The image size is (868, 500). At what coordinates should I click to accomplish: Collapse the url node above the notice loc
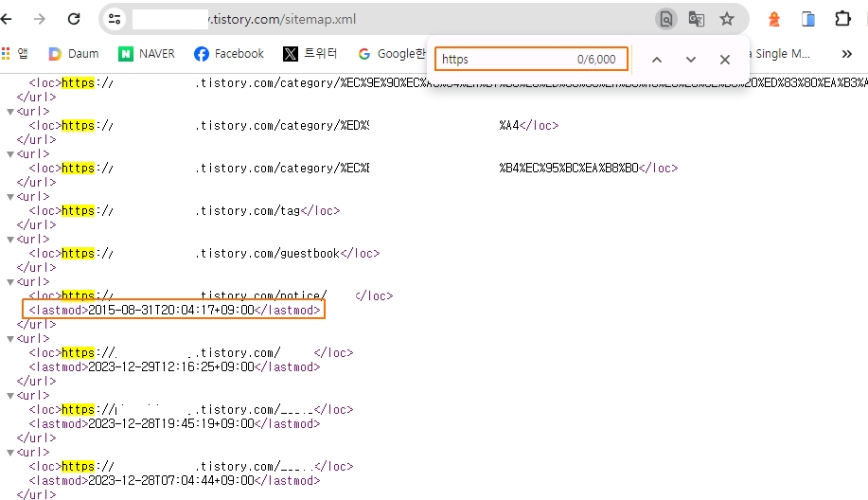coord(10,282)
